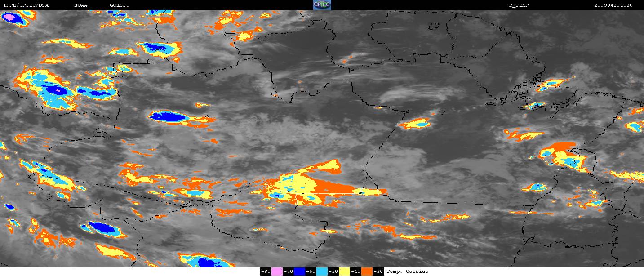
Task: Select the -30 legend value
Action: click(378, 272)
